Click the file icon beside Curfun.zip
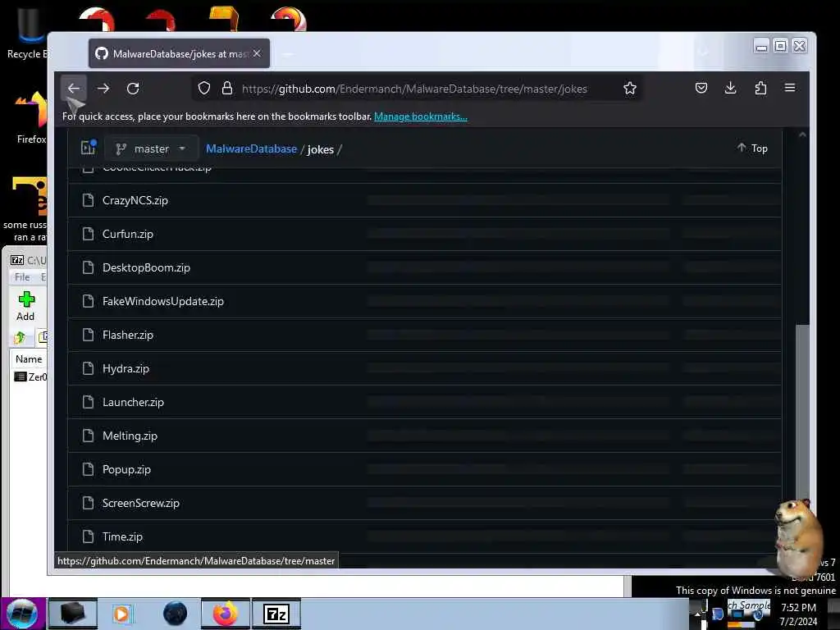 pos(89,234)
